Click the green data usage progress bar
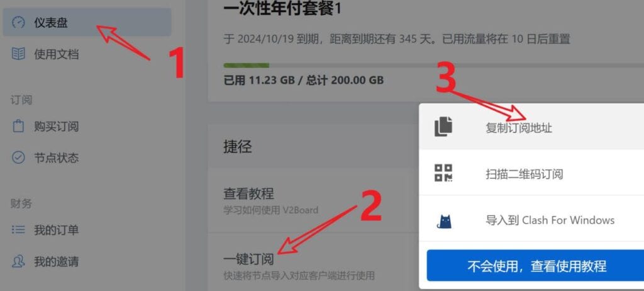This screenshot has height=291, width=644. [246, 65]
